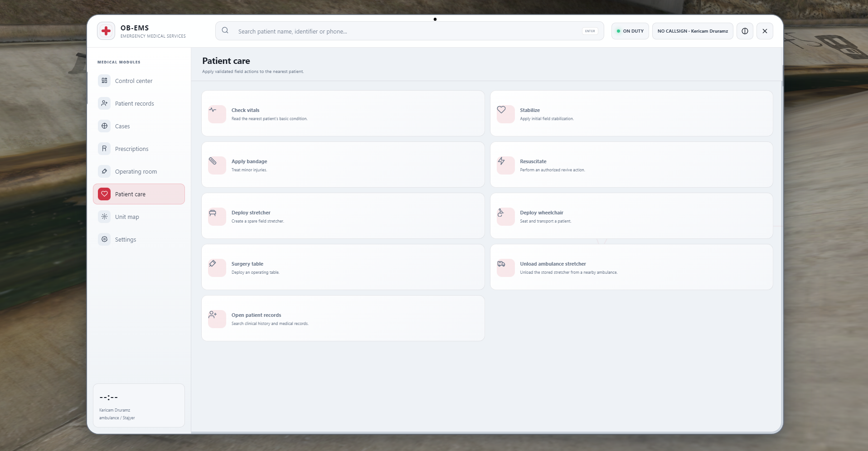
Task: Click the NO CALLSIGN Kericam Druramz button
Action: pos(693,31)
